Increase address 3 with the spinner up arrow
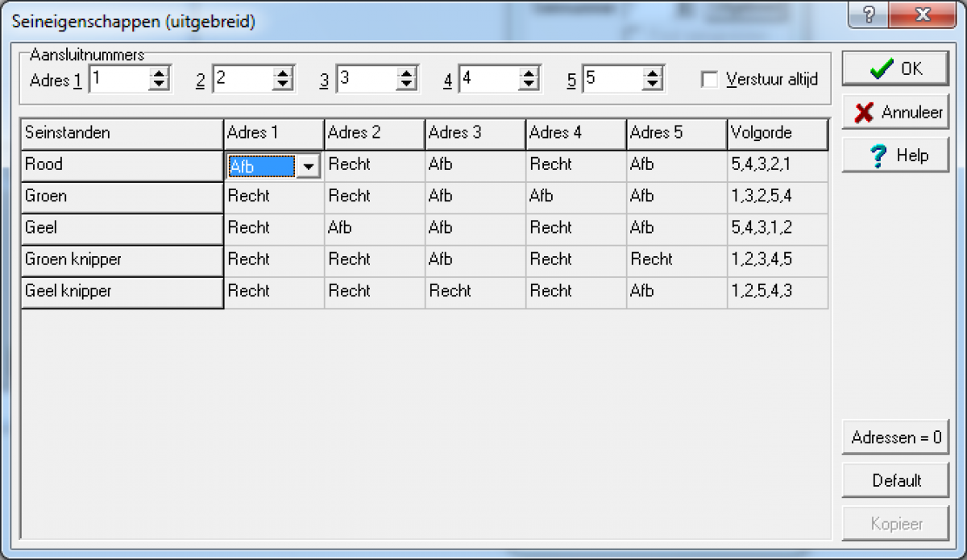 407,73
